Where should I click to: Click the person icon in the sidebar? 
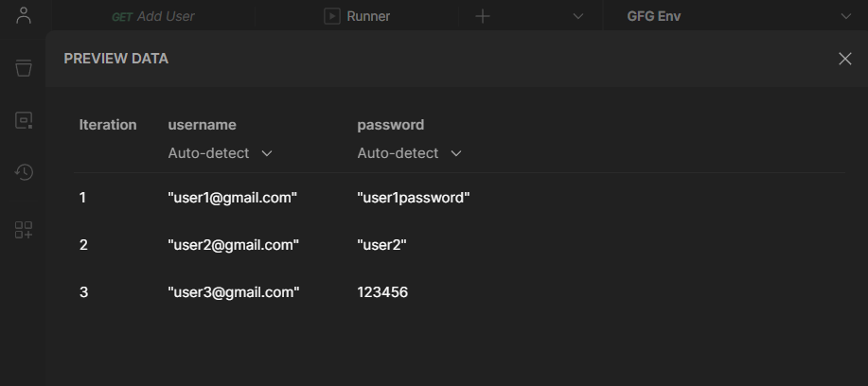[x=24, y=16]
